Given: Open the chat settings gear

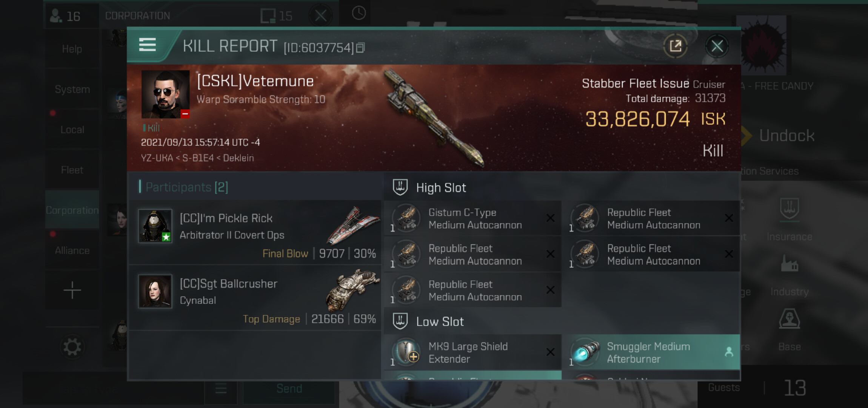Looking at the screenshot, I should pos(72,346).
